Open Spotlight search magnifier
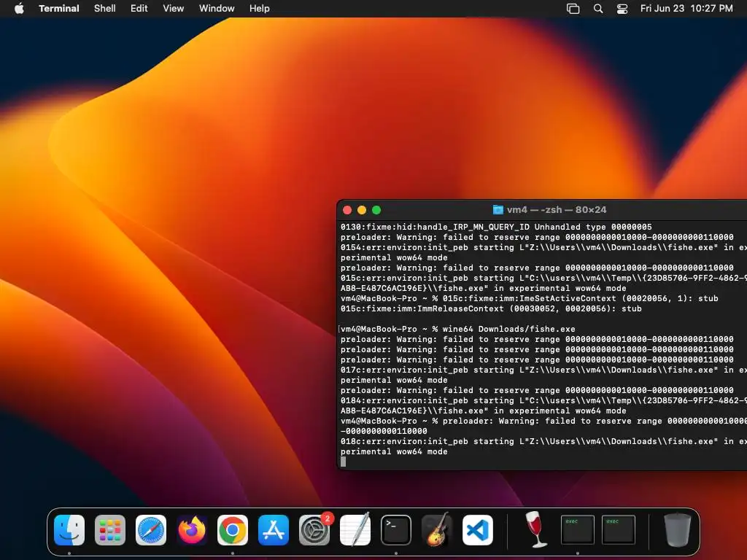Viewport: 747px width, 560px height. click(x=598, y=9)
